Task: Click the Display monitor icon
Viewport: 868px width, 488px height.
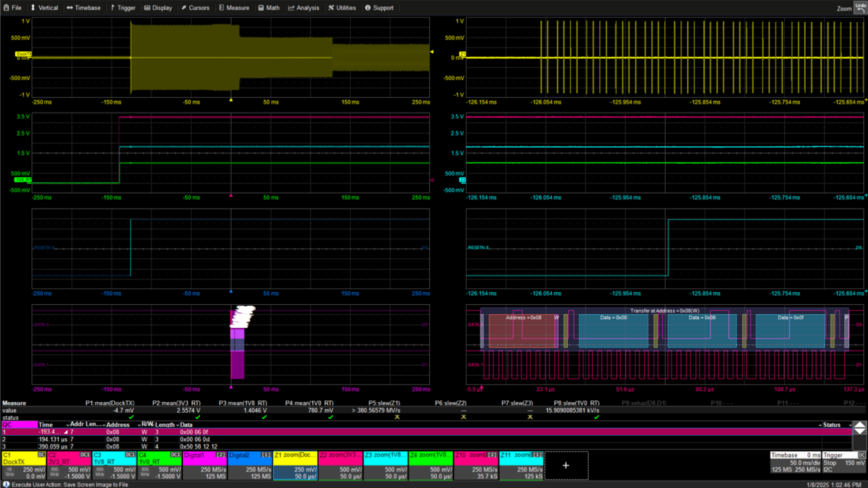Action: (x=147, y=8)
